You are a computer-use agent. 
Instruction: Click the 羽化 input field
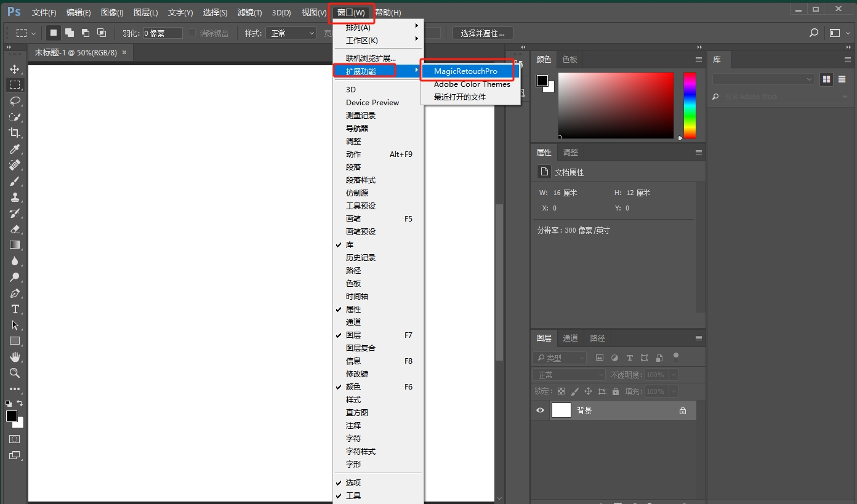(x=163, y=33)
